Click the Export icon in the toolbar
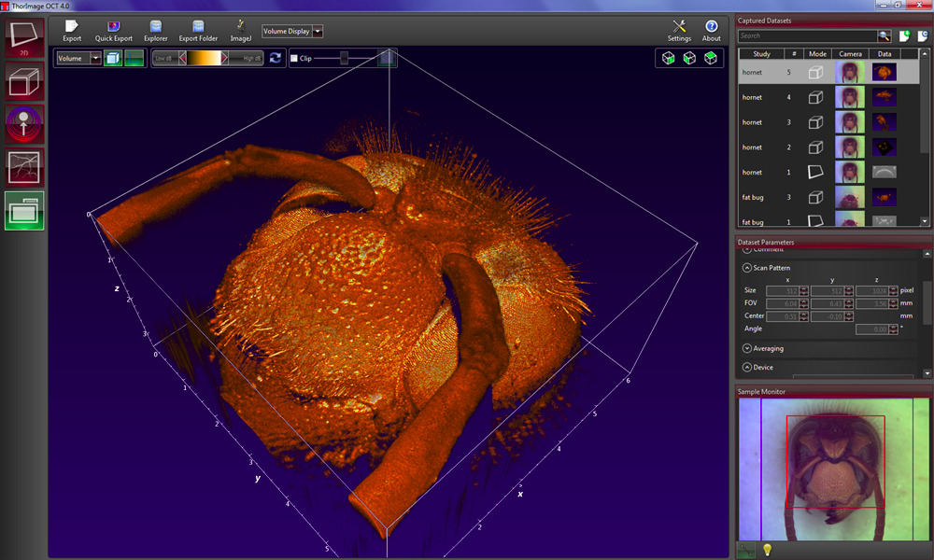Screen dimensions: 934x560 click(x=72, y=27)
